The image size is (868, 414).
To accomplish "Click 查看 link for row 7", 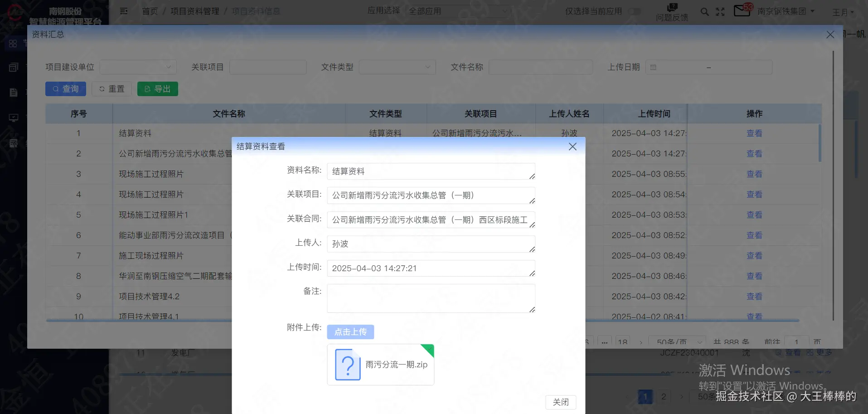I will point(754,256).
